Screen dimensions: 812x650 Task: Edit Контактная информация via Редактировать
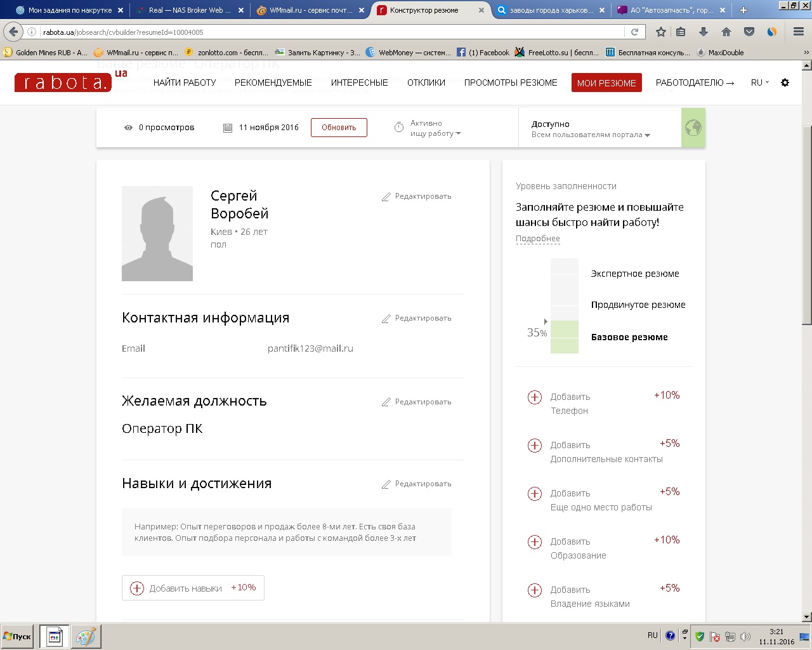pyautogui.click(x=417, y=319)
